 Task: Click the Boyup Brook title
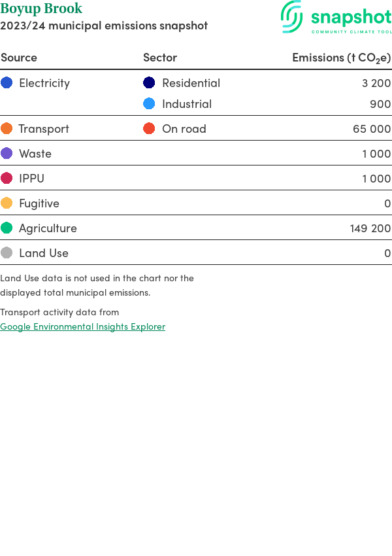coord(41,9)
